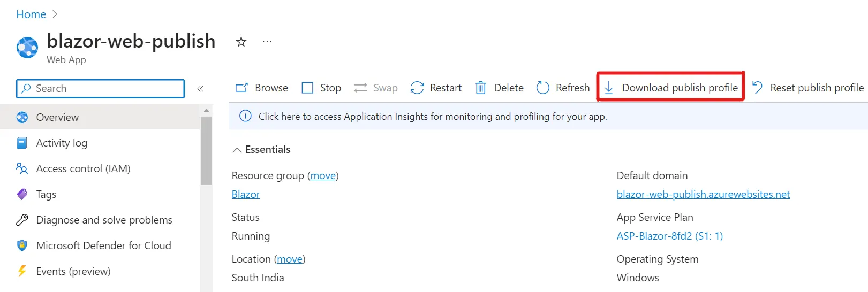Click the blazor-web-publish Web App globe icon
The width and height of the screenshot is (868, 292).
[27, 47]
